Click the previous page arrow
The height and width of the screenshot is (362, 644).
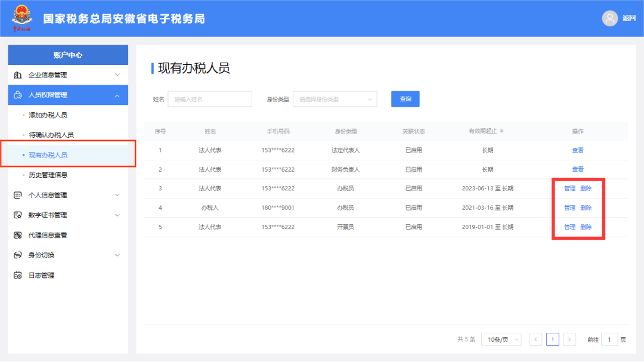535,339
